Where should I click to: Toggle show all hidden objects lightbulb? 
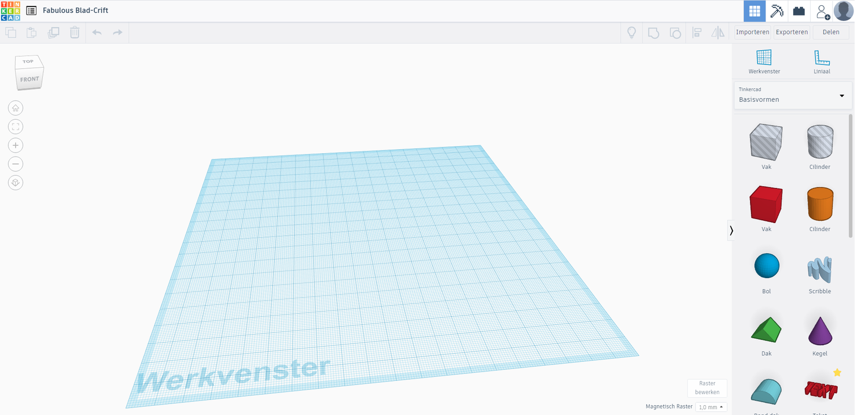click(x=631, y=32)
